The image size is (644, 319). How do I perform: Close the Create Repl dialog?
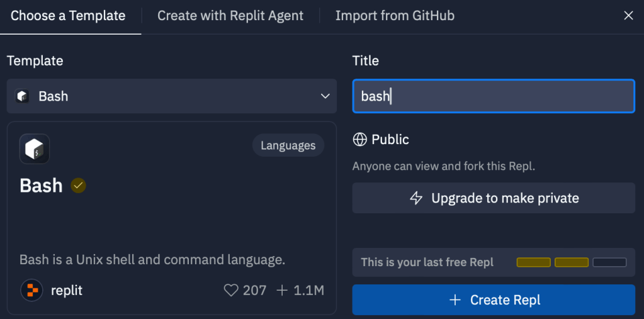628,16
